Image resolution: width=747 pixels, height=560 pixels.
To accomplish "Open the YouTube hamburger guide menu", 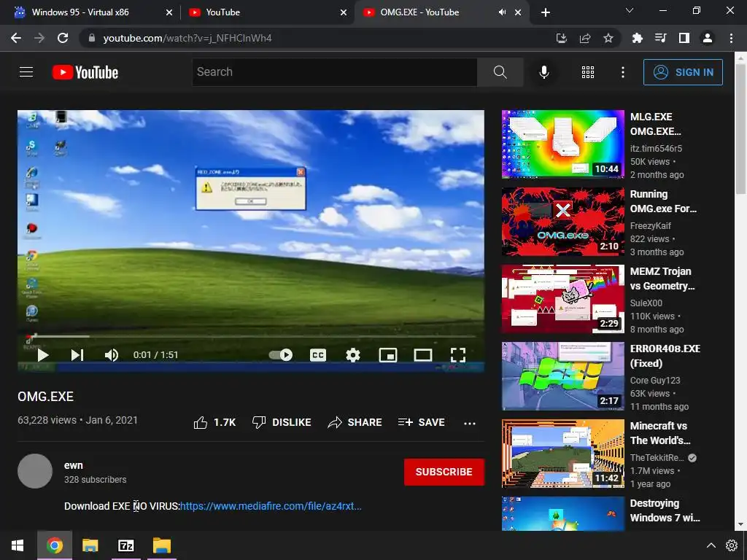I will point(26,72).
